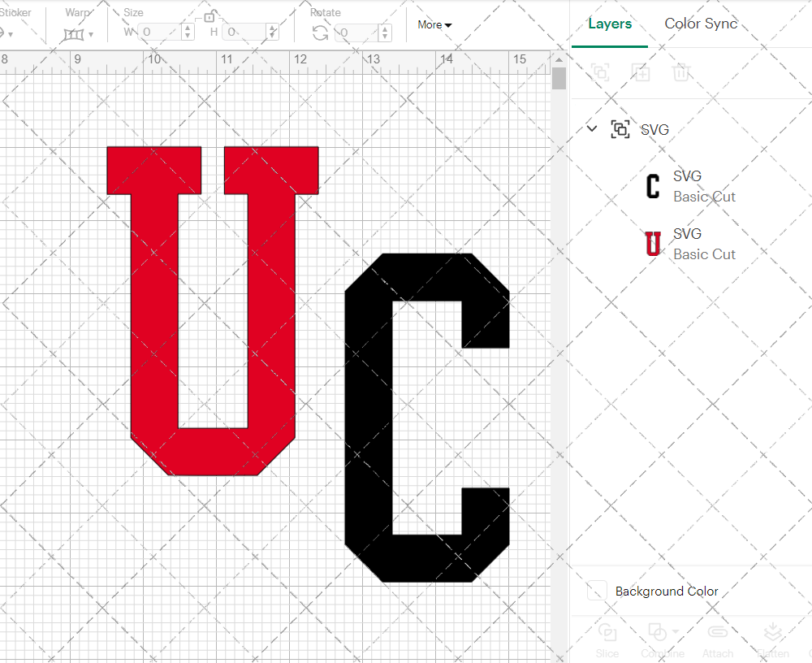Open the More dropdown
Screen dimensions: 812x663
(x=434, y=24)
